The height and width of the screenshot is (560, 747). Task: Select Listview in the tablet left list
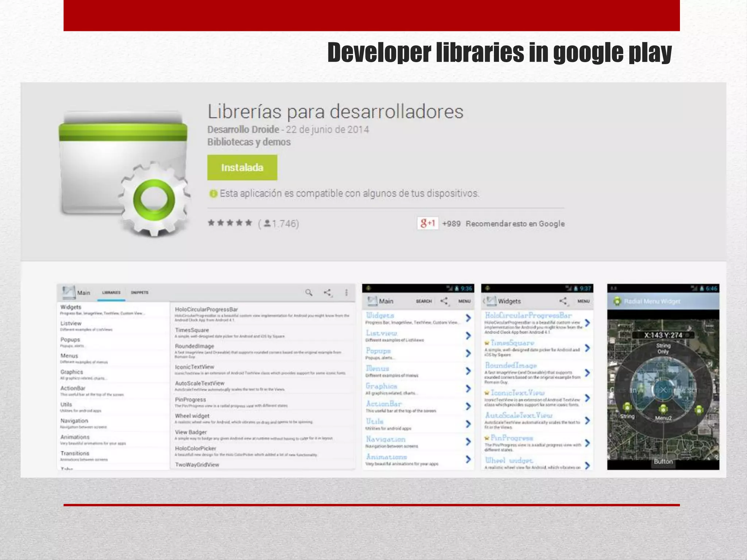113,326
